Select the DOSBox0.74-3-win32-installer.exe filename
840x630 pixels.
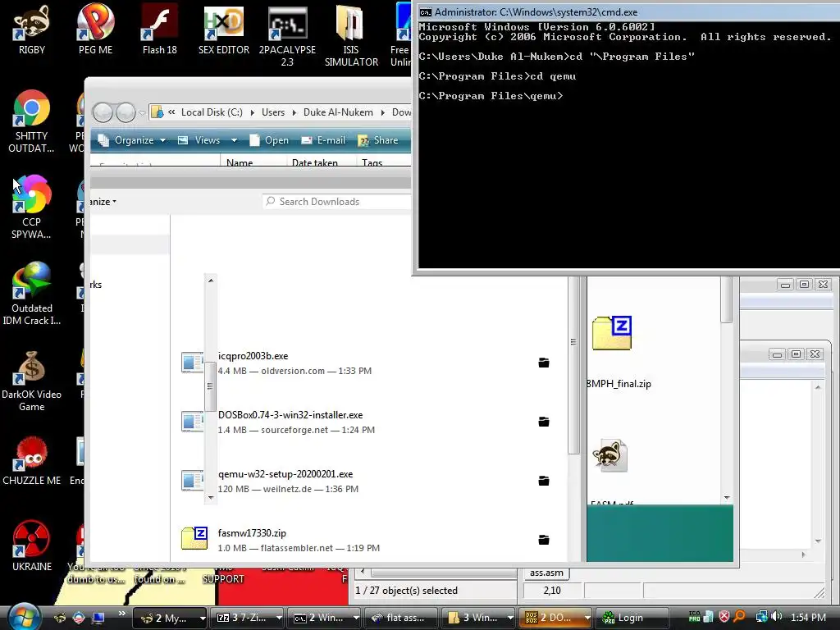click(290, 415)
